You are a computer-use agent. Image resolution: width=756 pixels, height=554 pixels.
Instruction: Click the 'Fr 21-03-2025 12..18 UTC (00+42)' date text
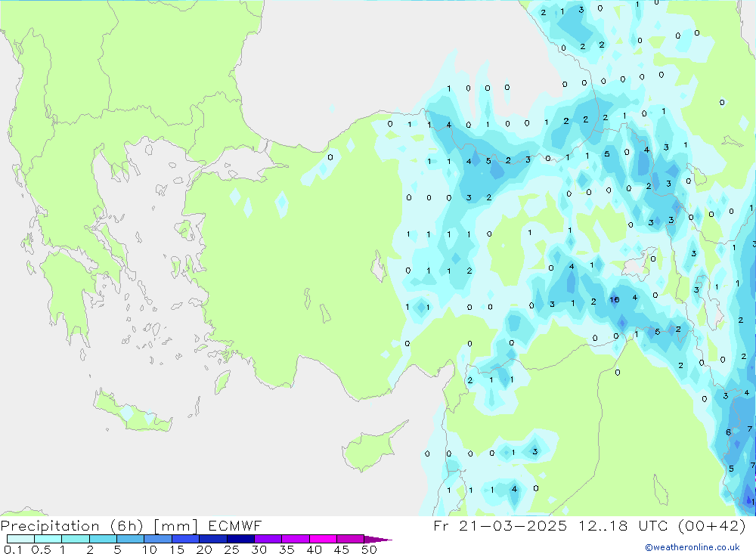click(x=590, y=525)
